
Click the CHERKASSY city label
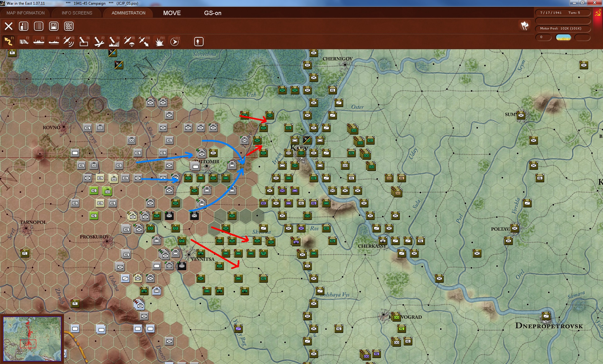coord(372,246)
